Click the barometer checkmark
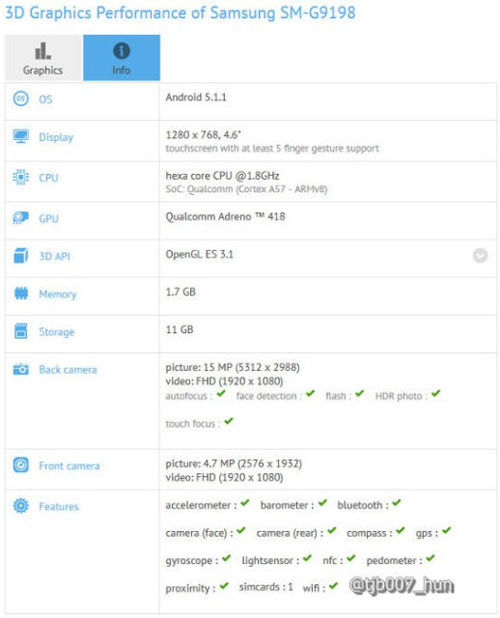The width and height of the screenshot is (500, 618). coord(323,503)
